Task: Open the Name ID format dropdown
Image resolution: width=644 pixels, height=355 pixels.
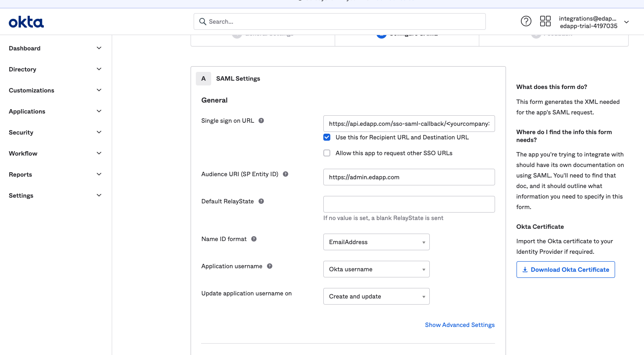Action: 376,242
